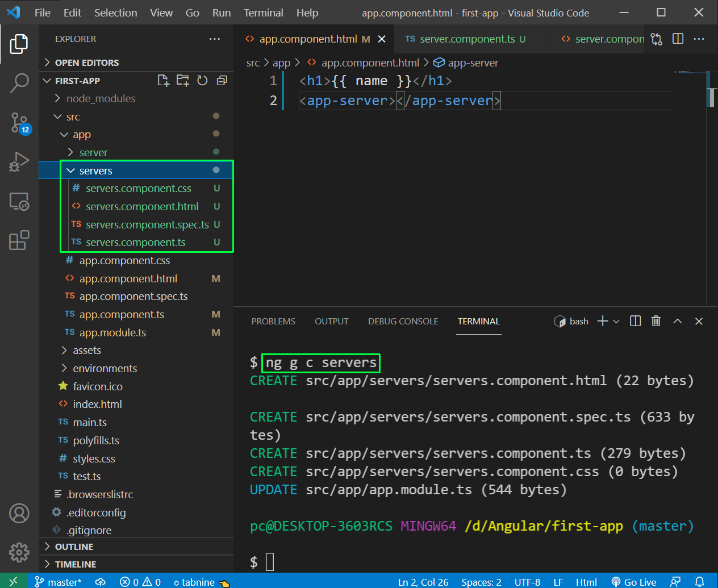Screen dimensions: 718x588
Task: Expand the server folder
Action: click(x=136, y=152)
